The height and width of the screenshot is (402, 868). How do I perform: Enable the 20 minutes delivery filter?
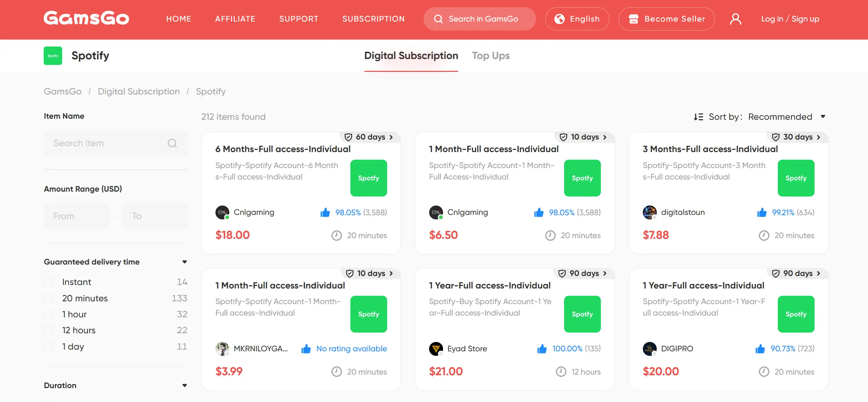[49, 298]
